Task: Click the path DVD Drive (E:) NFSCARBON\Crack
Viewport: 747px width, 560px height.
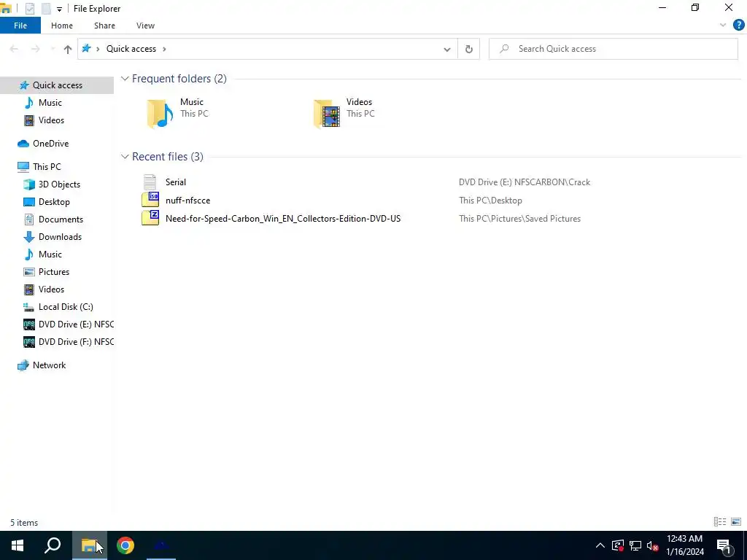Action: click(x=524, y=182)
